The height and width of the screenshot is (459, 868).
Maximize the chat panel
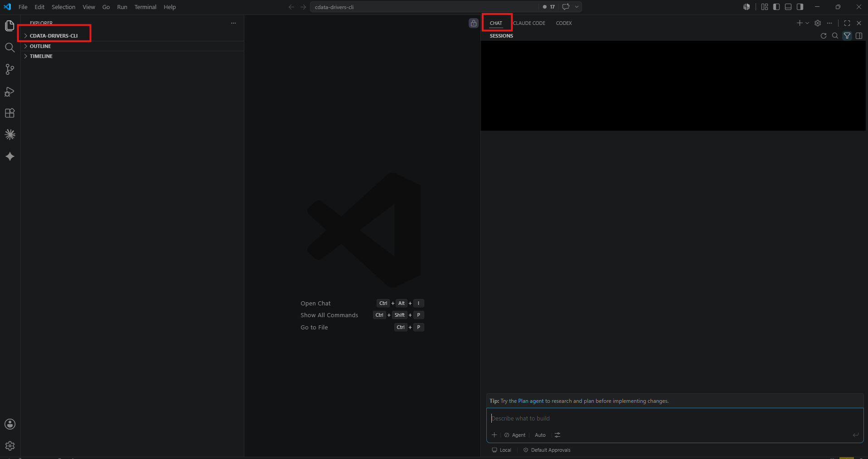click(847, 23)
